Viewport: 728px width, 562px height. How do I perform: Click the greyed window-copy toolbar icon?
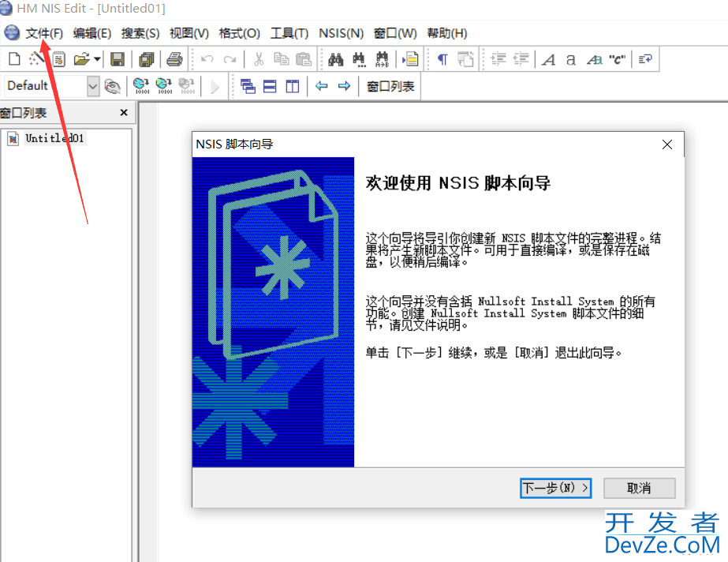[465, 59]
